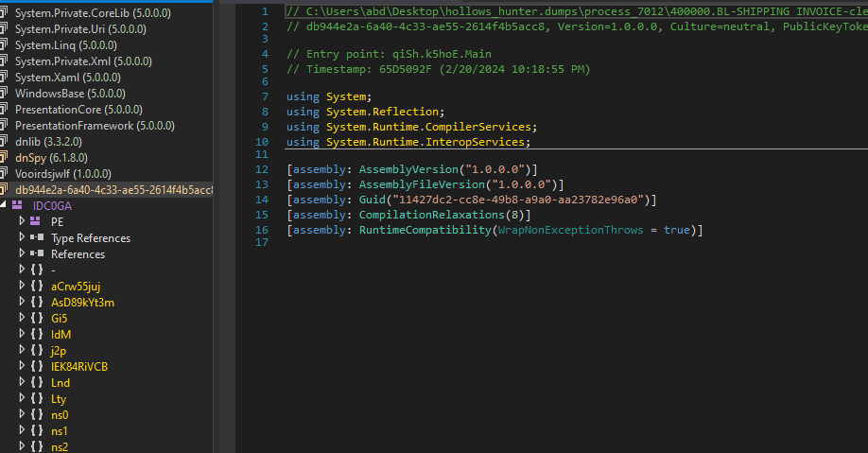
Task: Click namespace braces icon for the dash namespace
Action: 37,270
